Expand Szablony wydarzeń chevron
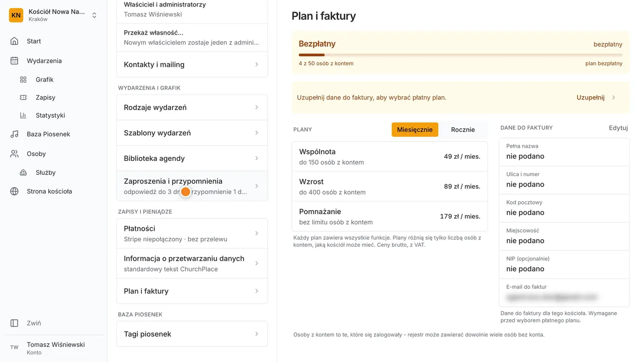644x362 pixels. pyautogui.click(x=257, y=133)
